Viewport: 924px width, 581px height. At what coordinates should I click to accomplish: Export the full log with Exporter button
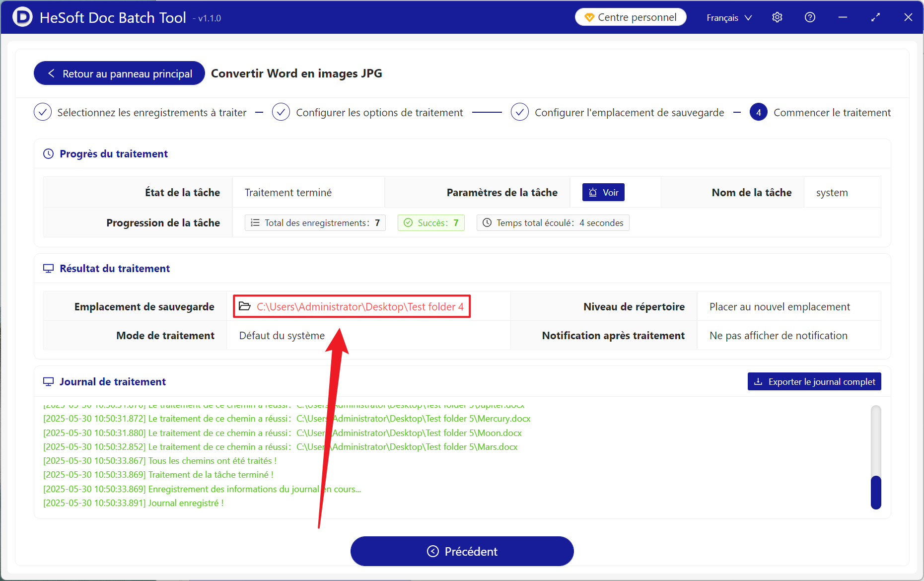814,381
